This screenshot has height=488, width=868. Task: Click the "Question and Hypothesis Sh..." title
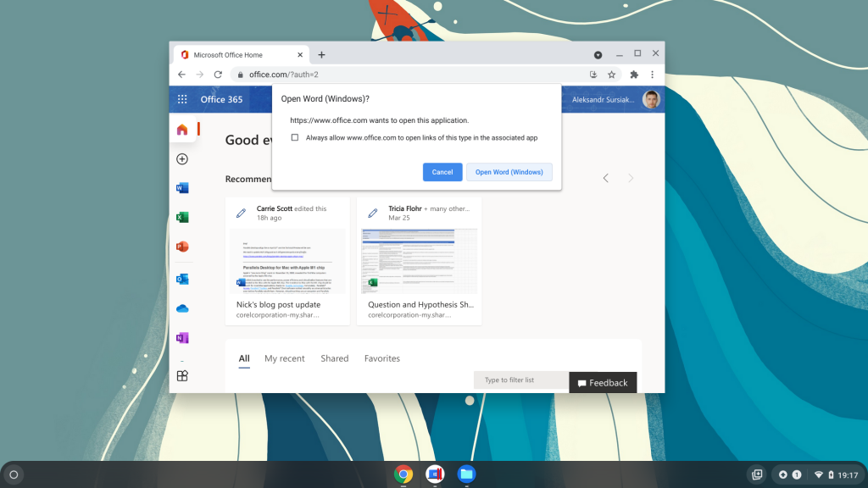(420, 305)
